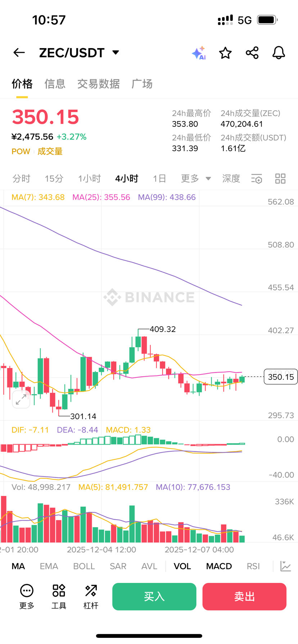Open the 更多 menu at bottom left

pyautogui.click(x=27, y=597)
